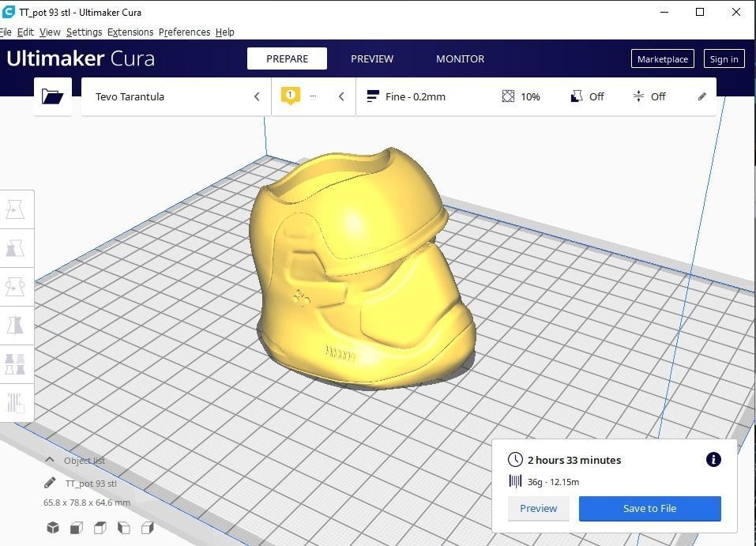Screen dimensions: 756x546
Task: Select TT_pot 93 stl in object list
Action: 91,484
